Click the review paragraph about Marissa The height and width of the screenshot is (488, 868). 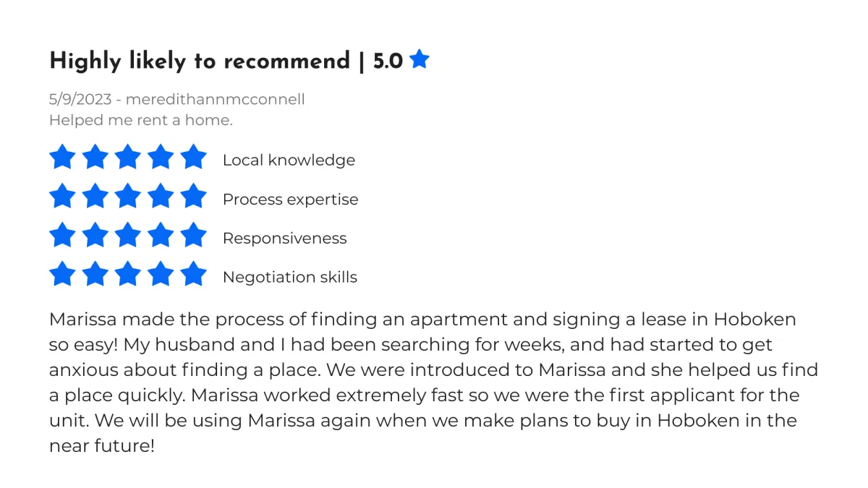(434, 382)
